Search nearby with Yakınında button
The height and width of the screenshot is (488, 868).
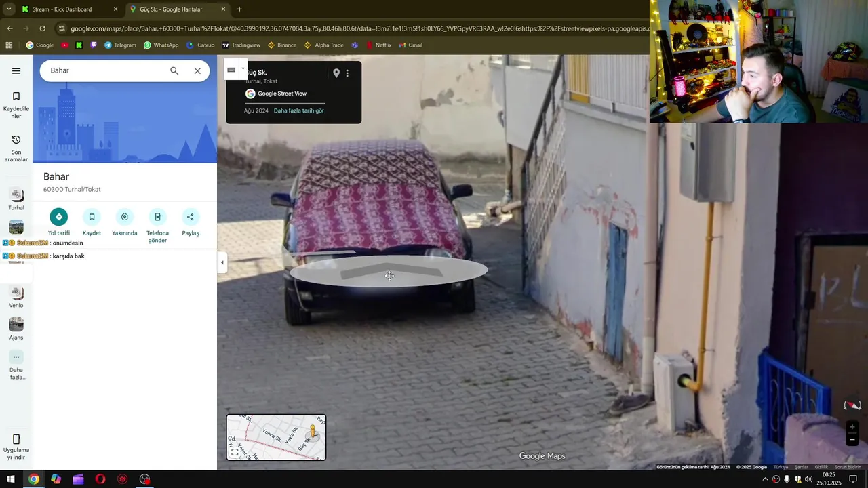125,223
